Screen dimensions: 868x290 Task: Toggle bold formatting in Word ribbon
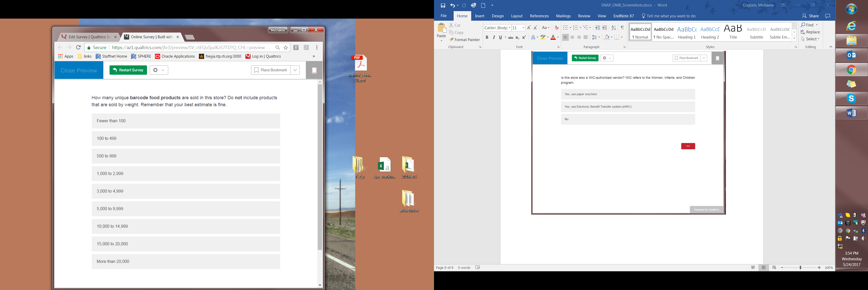[486, 37]
